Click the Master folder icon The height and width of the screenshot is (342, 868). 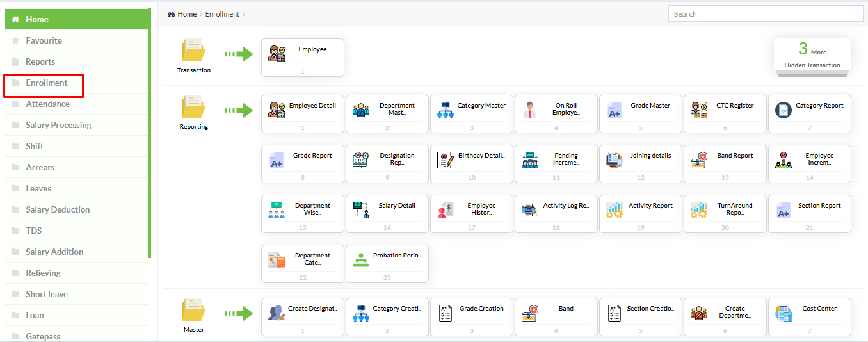(193, 310)
